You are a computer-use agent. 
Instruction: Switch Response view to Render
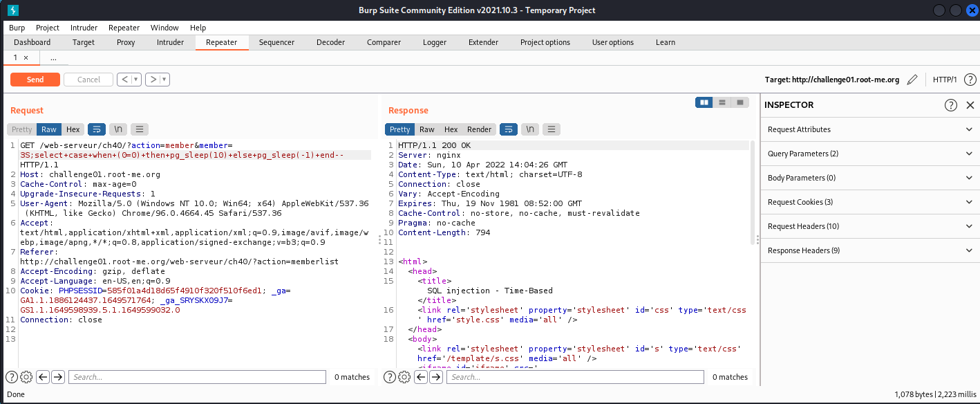[480, 129]
